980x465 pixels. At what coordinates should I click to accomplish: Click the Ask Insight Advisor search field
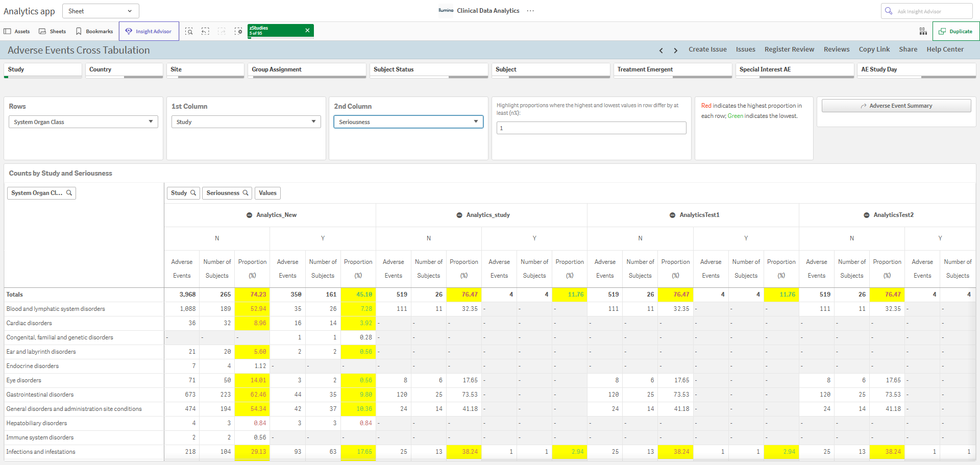pyautogui.click(x=926, y=11)
